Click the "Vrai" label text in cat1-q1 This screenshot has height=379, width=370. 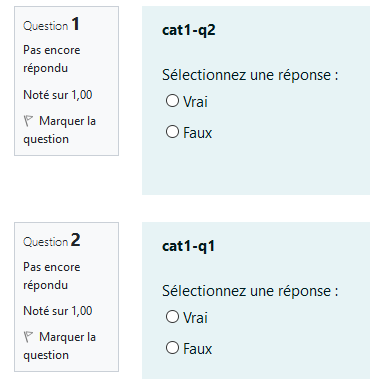(x=195, y=317)
